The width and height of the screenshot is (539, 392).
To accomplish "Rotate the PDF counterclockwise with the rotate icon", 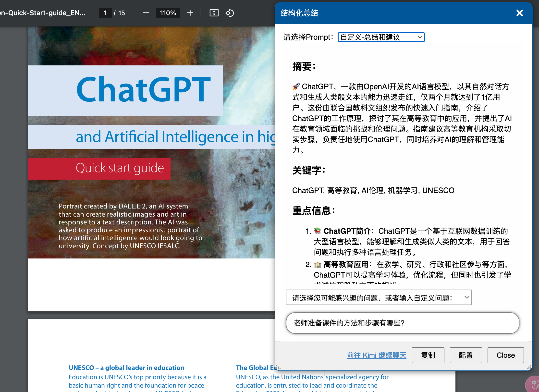I will click(x=230, y=13).
